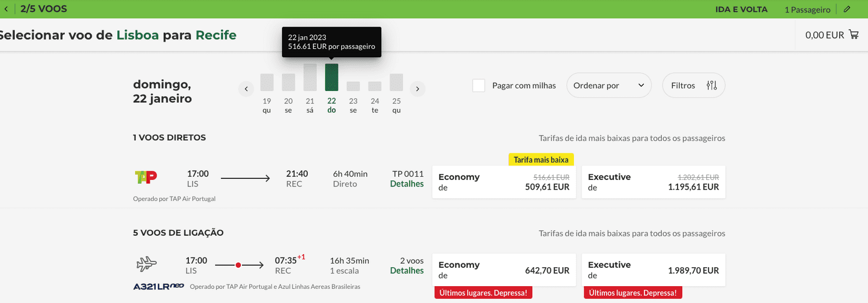Choose Executive fare 1.195,61 EUR
The height and width of the screenshot is (303, 868).
coord(653,182)
